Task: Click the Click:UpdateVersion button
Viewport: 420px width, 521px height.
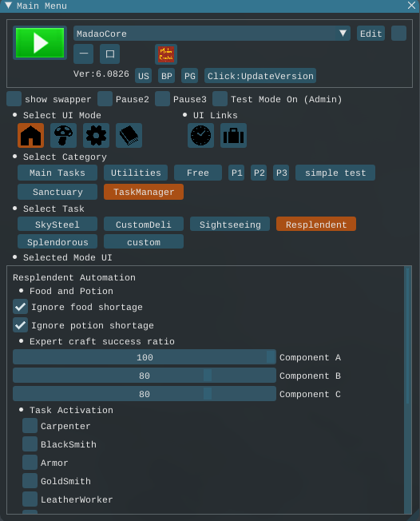Action: tap(260, 76)
